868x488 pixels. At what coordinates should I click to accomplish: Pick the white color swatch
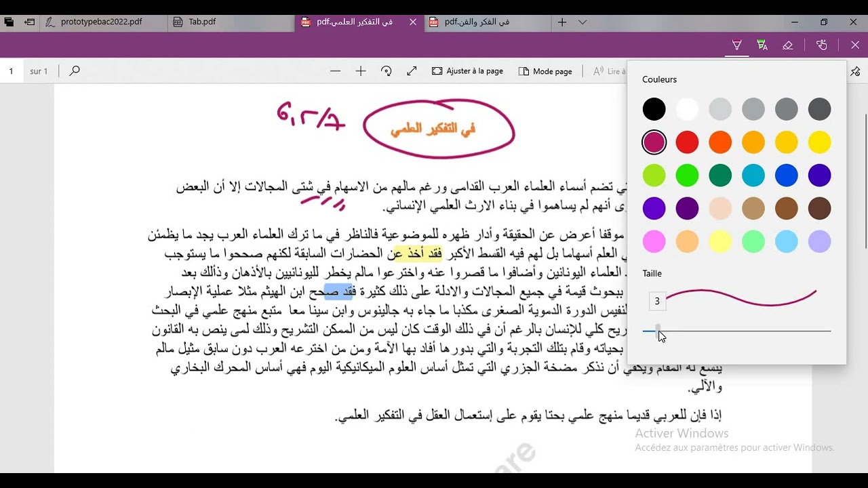pyautogui.click(x=687, y=109)
